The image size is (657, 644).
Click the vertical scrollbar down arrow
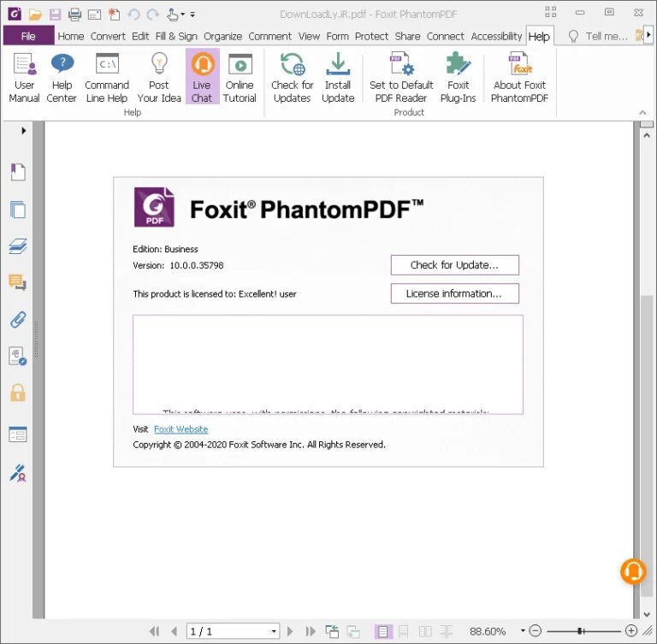[647, 614]
